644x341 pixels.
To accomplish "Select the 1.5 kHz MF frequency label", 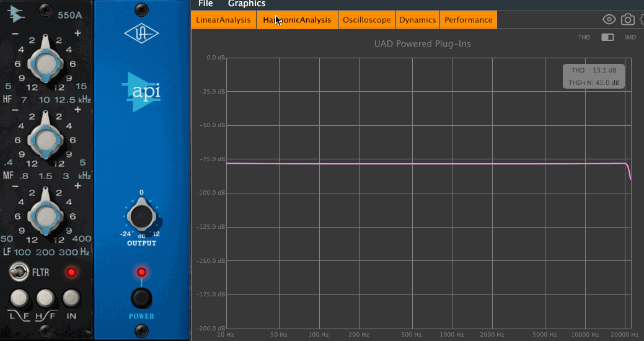I will (x=45, y=176).
